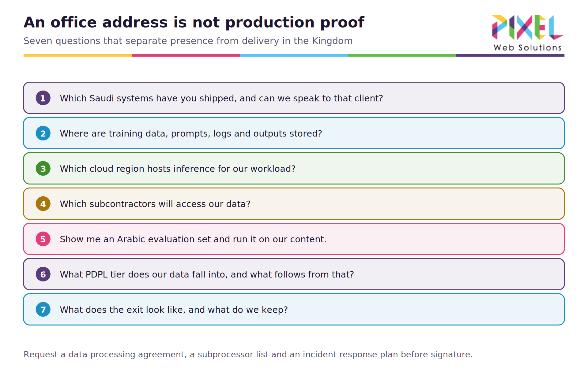Click the blue number 7 circle badge

(43, 309)
